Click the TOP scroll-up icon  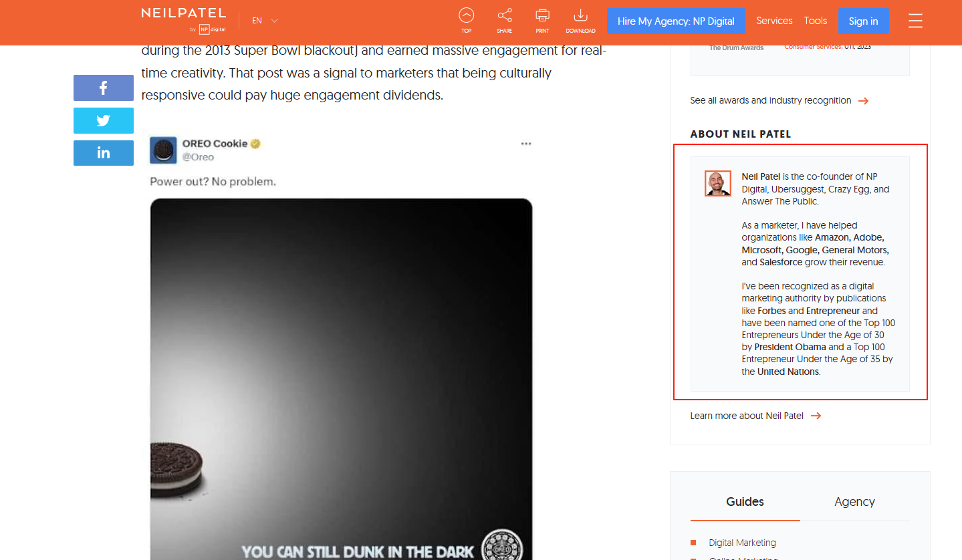pyautogui.click(x=466, y=20)
